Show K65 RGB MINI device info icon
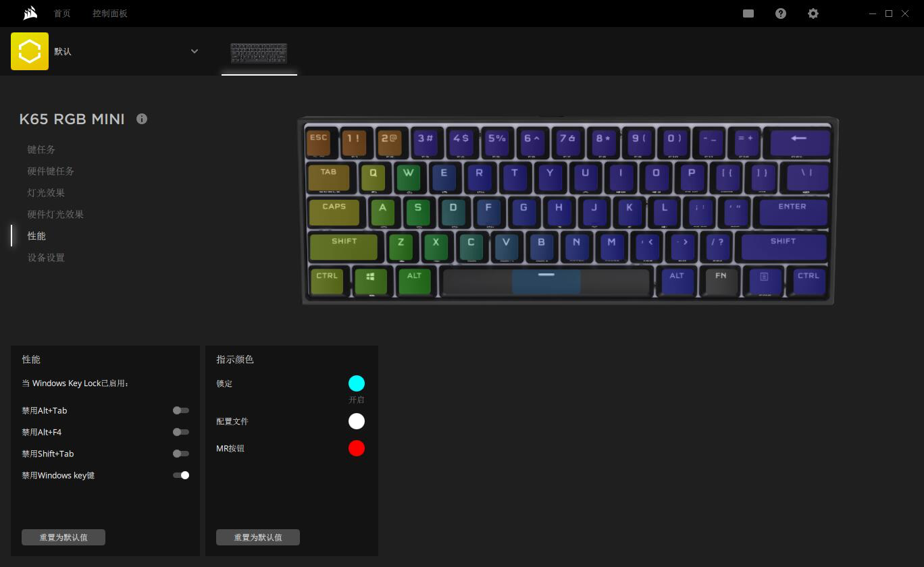Viewport: 924px width, 567px height. (x=142, y=119)
